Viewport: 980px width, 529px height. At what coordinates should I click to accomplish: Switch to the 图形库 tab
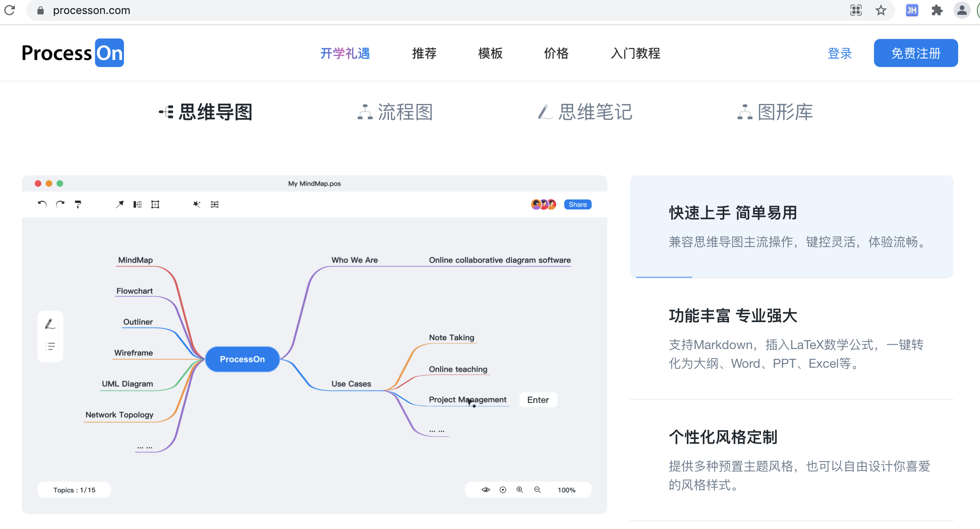[x=775, y=112]
